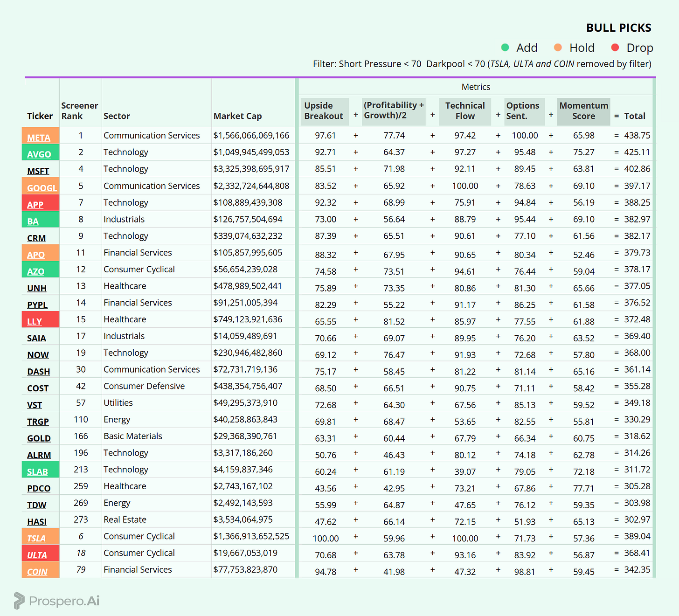
Task: Open the GOLD ticker link
Action: coord(39,438)
